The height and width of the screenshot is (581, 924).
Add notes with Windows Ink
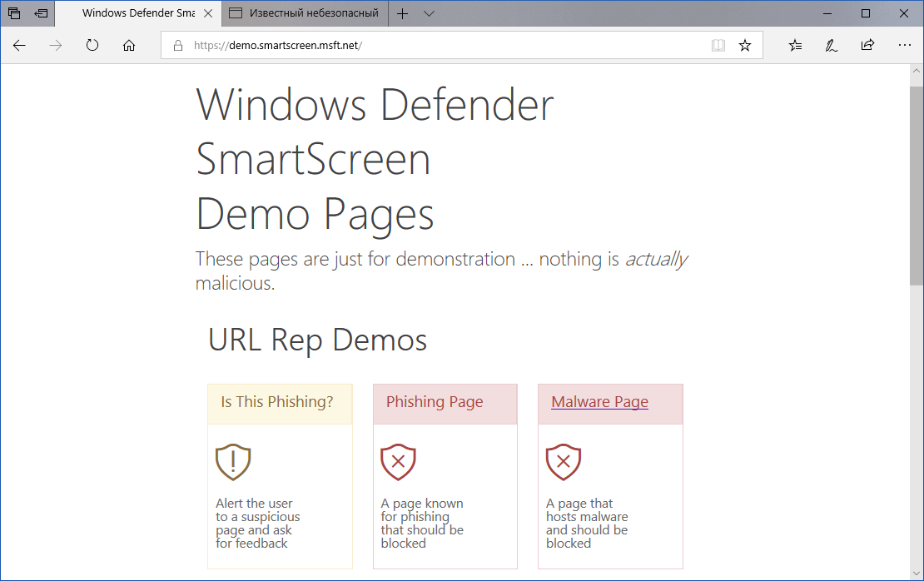pos(831,46)
